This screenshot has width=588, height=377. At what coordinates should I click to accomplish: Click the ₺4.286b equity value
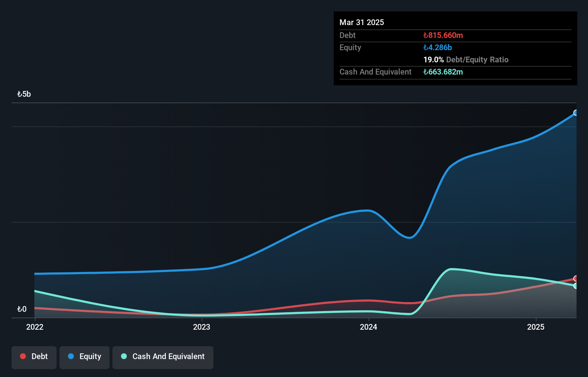coord(438,47)
